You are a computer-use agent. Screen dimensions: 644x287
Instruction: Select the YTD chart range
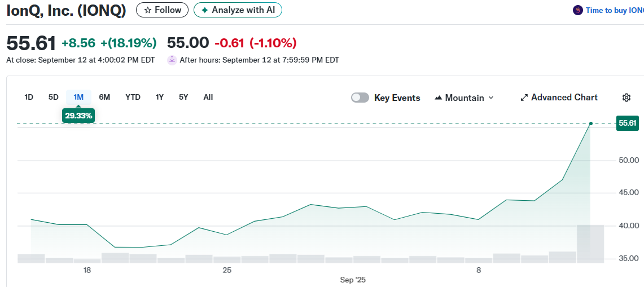pos(133,98)
